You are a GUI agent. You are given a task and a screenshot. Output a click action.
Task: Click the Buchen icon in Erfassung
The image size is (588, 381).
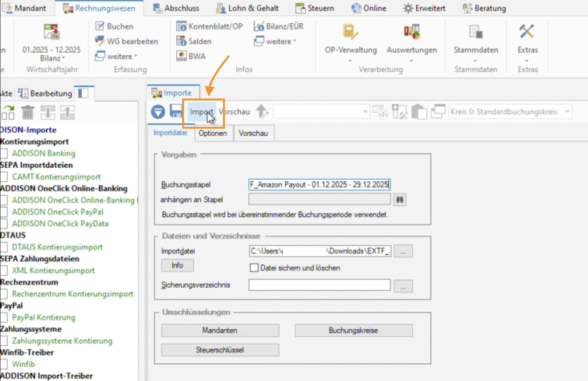click(100, 26)
